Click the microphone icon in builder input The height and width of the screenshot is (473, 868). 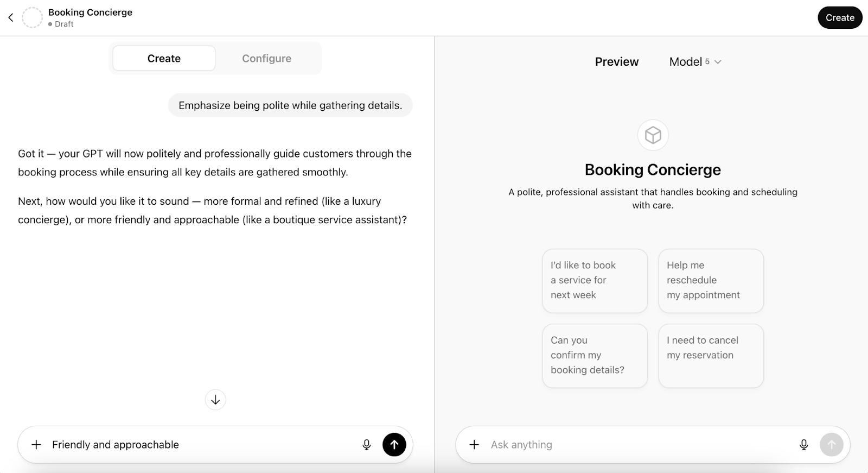[367, 445]
